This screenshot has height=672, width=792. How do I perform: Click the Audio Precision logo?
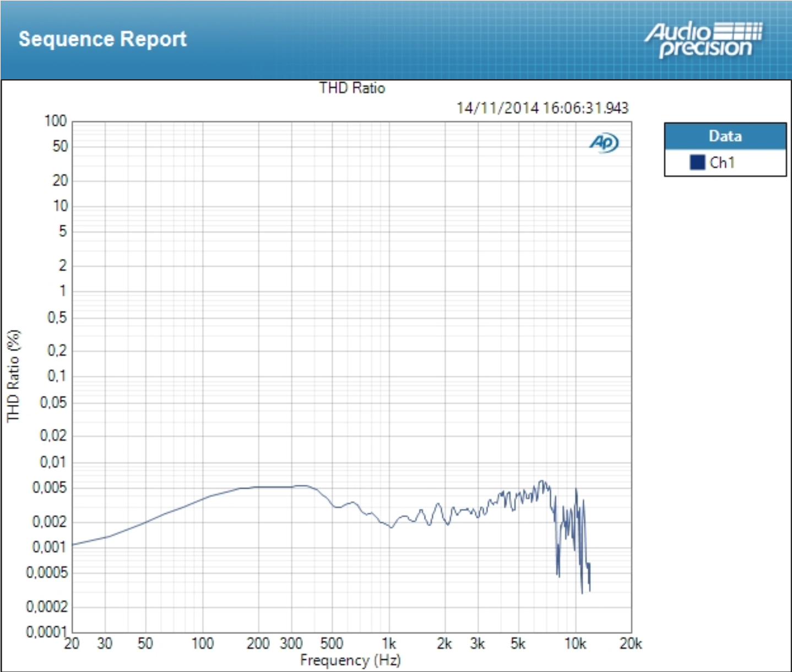[x=703, y=40]
